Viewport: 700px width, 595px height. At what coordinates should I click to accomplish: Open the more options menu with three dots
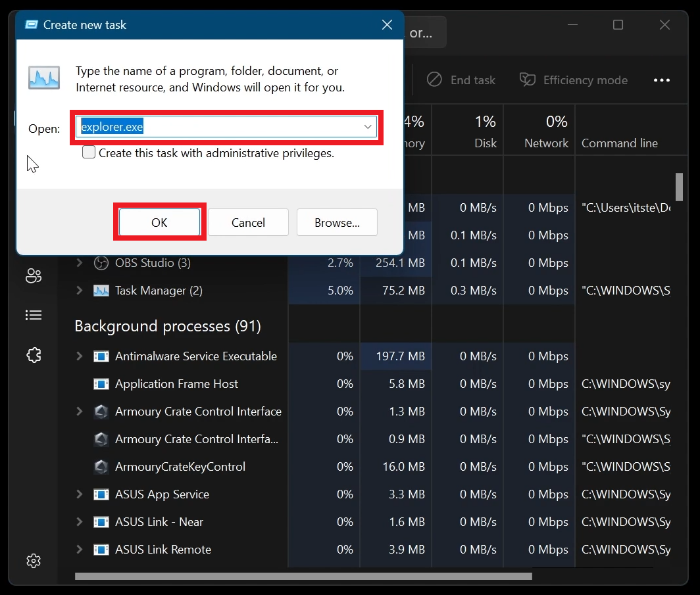(x=662, y=80)
